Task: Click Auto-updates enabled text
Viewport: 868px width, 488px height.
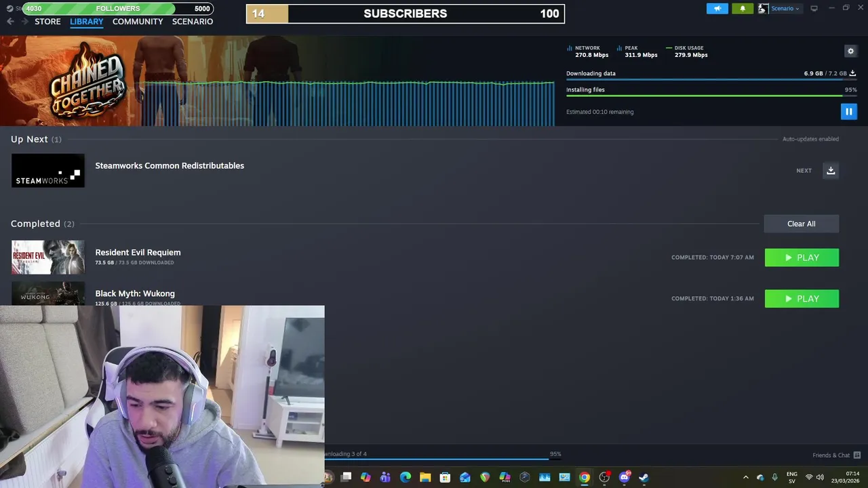Action: pyautogui.click(x=810, y=139)
